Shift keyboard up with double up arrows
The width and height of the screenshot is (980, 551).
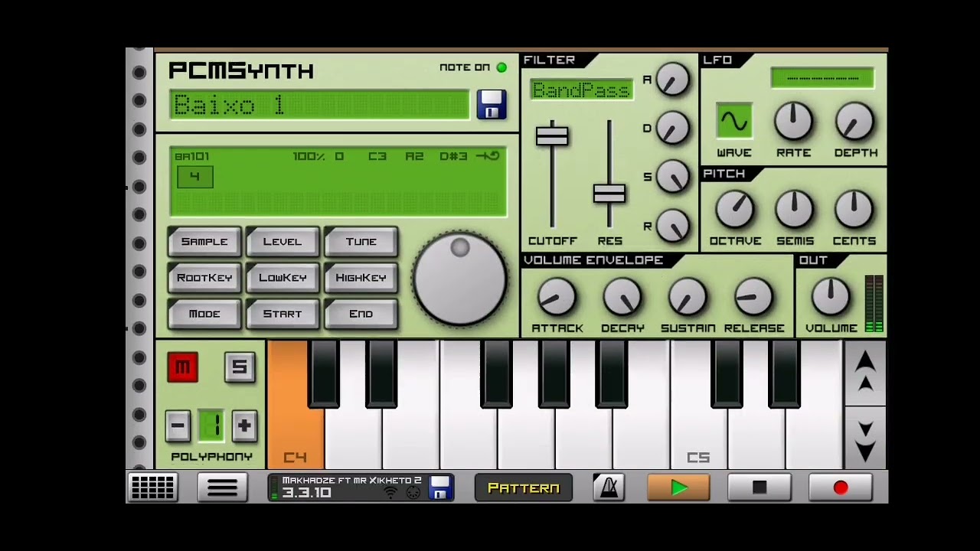click(865, 373)
